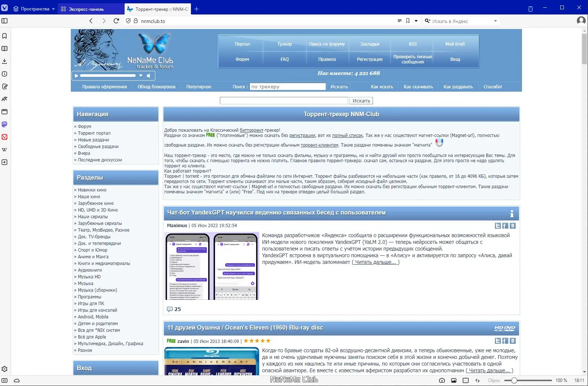Open a new tab
588x386 pixels.
click(x=197, y=9)
